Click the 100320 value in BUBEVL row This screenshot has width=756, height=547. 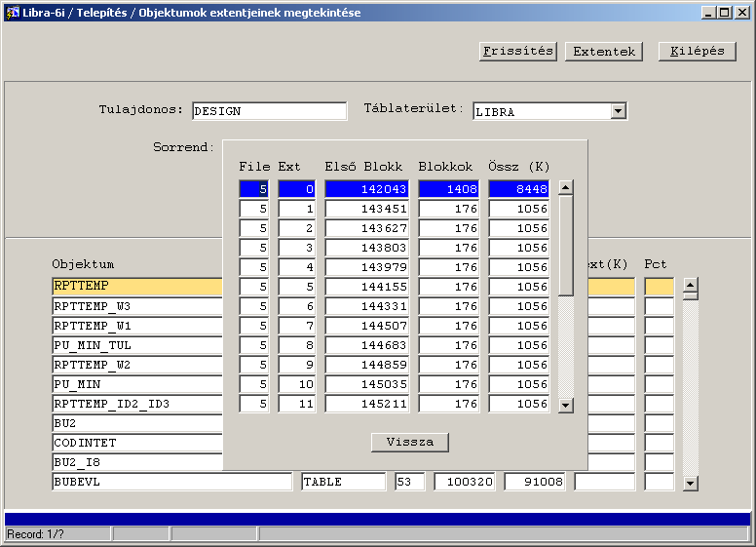click(x=464, y=482)
